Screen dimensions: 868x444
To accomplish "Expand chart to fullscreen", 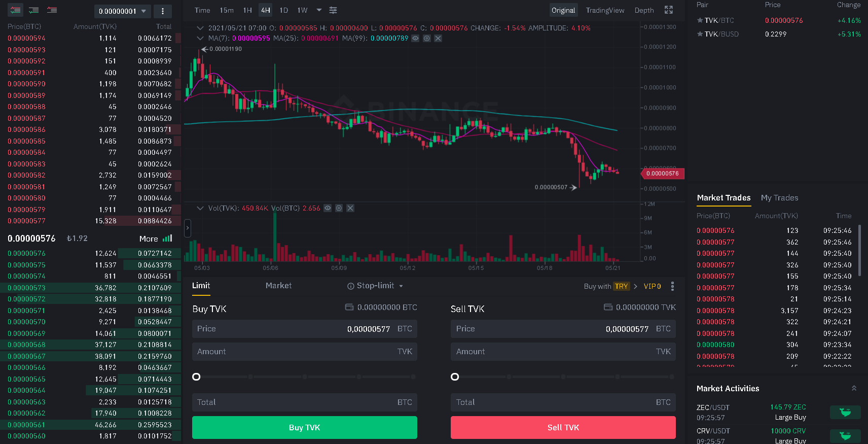I will pyautogui.click(x=669, y=10).
